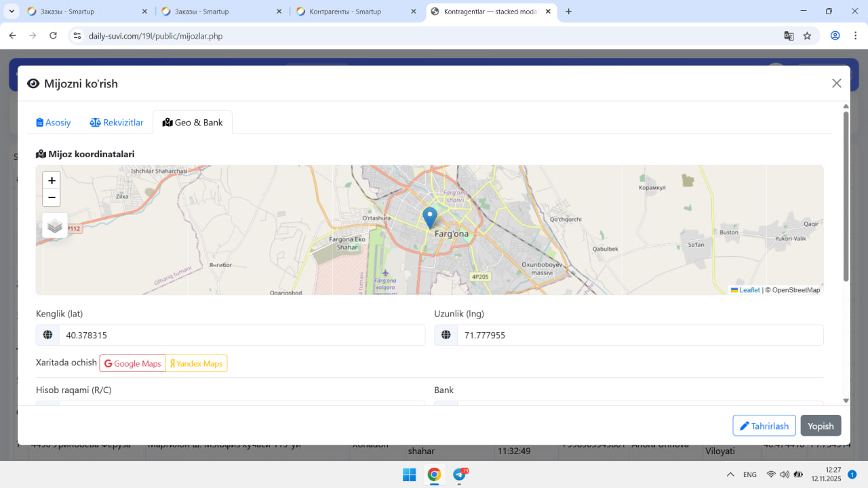Open the browser translate icon
The height and width of the screenshot is (488, 868).
[789, 36]
